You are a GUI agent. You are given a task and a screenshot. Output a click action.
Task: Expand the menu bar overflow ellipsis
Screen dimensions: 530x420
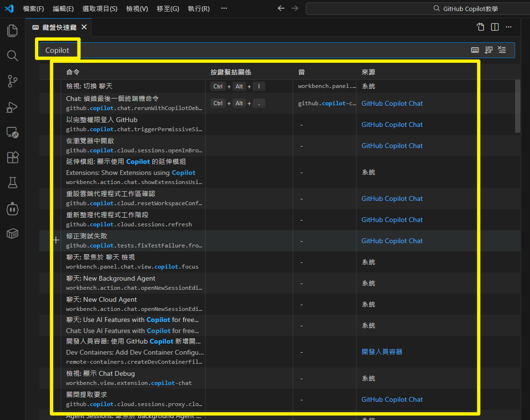[224, 9]
